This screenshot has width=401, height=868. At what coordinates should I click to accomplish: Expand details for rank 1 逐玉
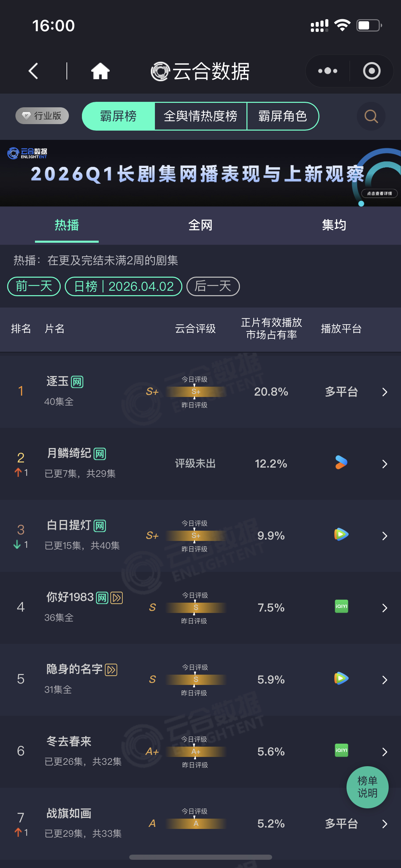385,392
